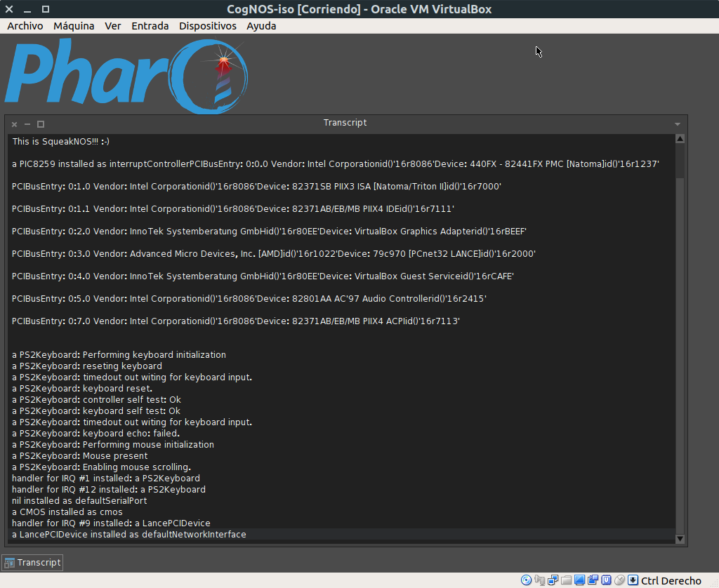Click the Ctrl Derecho host key label
The height and width of the screenshot is (588, 719).
point(671,581)
